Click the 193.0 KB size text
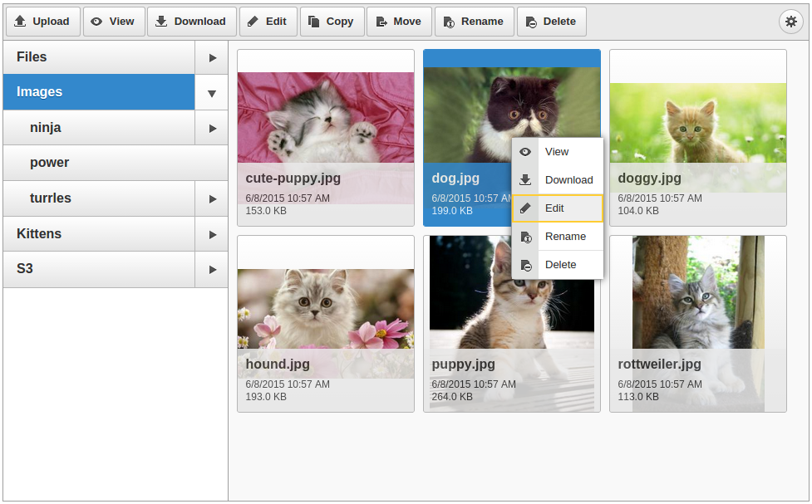812x504 pixels. point(266,397)
